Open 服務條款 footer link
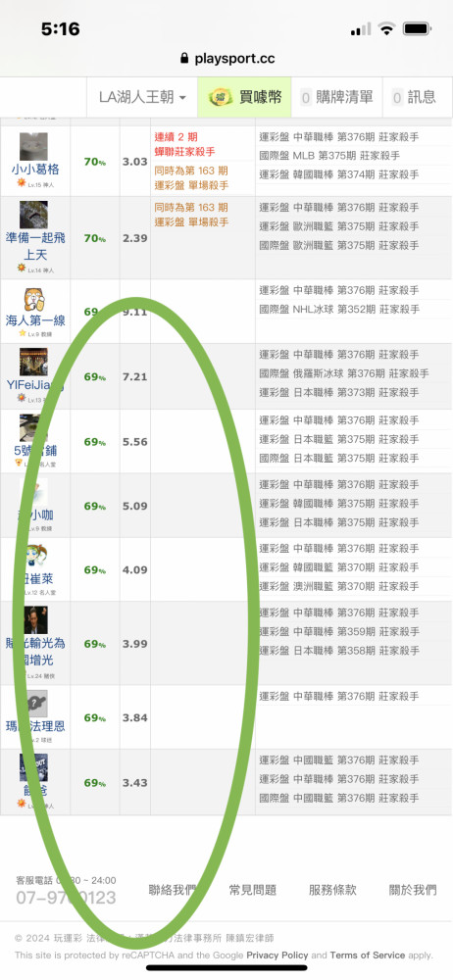The width and height of the screenshot is (453, 980). tap(332, 890)
